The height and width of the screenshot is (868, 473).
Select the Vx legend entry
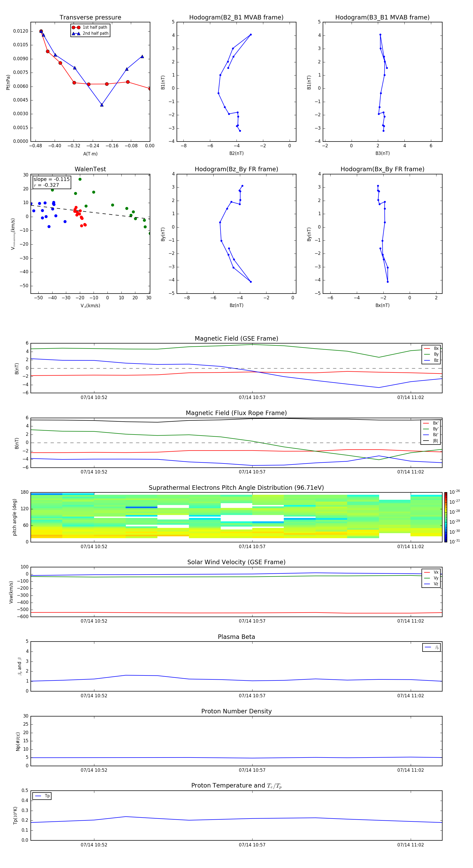click(431, 572)
